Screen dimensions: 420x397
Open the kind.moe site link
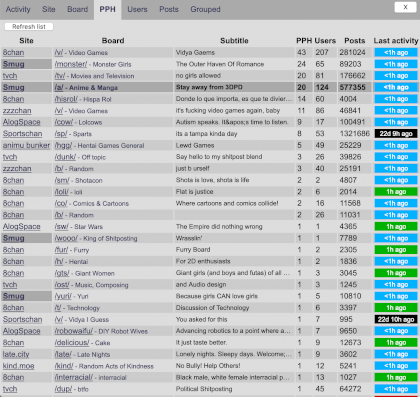(x=19, y=366)
